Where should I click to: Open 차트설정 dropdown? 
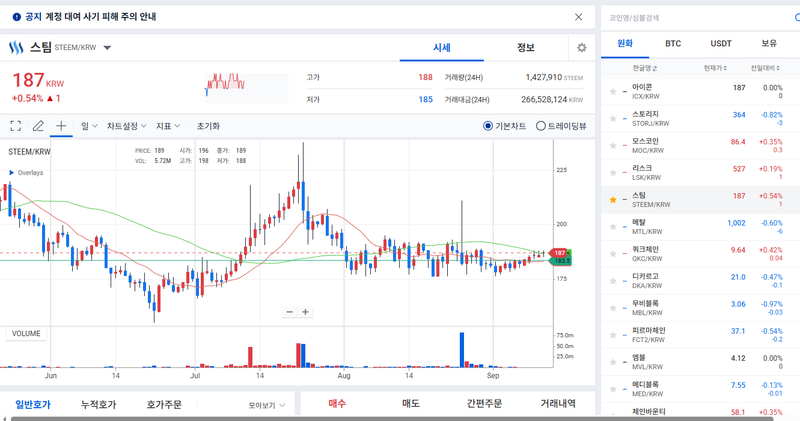pyautogui.click(x=127, y=126)
